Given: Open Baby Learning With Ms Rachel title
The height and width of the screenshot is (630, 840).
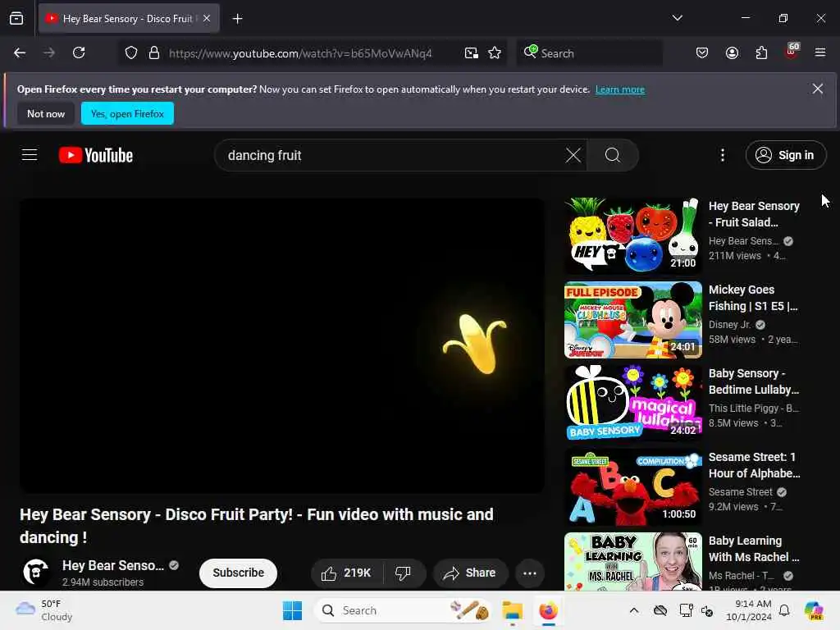Looking at the screenshot, I should pos(754,549).
